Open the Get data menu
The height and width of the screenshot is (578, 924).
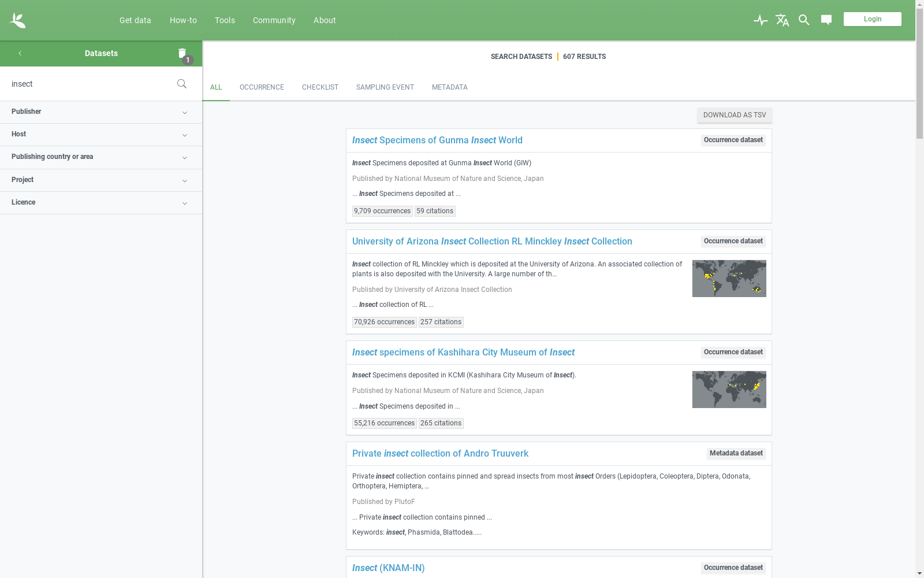click(135, 20)
